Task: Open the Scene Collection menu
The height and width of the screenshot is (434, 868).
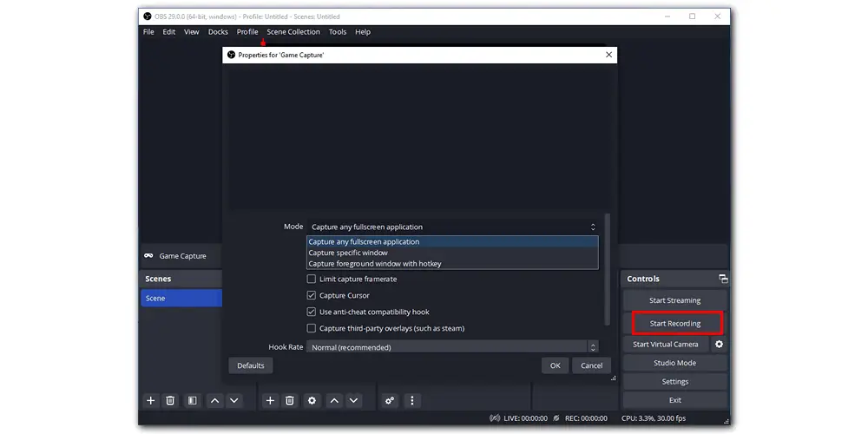Action: (x=293, y=32)
